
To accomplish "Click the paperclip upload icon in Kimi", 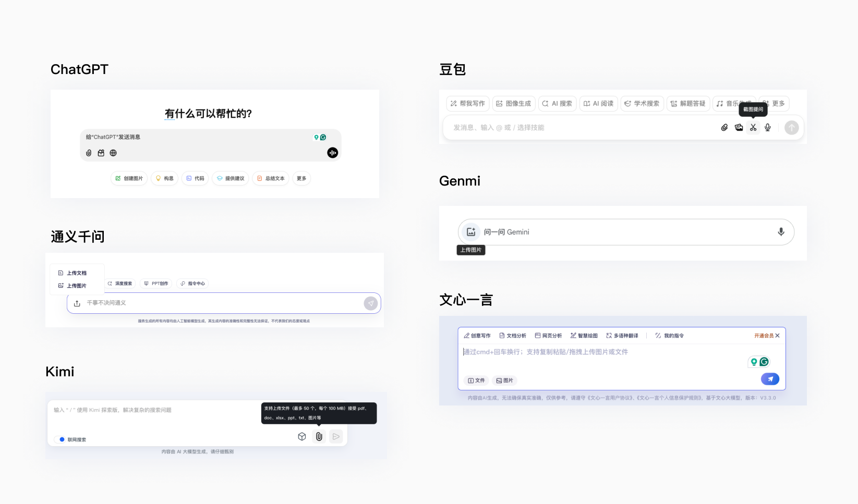I will 319,437.
